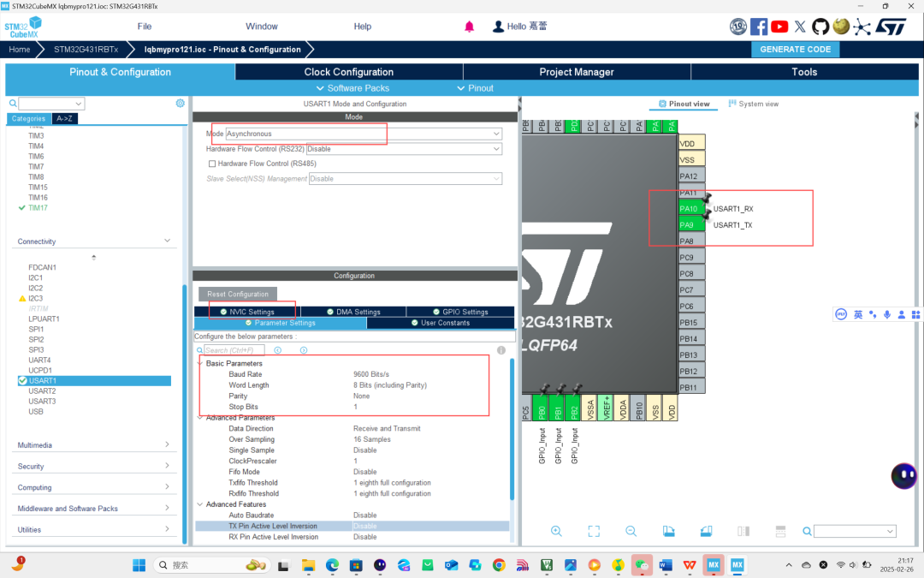Collapse the Advanced Features group

click(x=199, y=504)
